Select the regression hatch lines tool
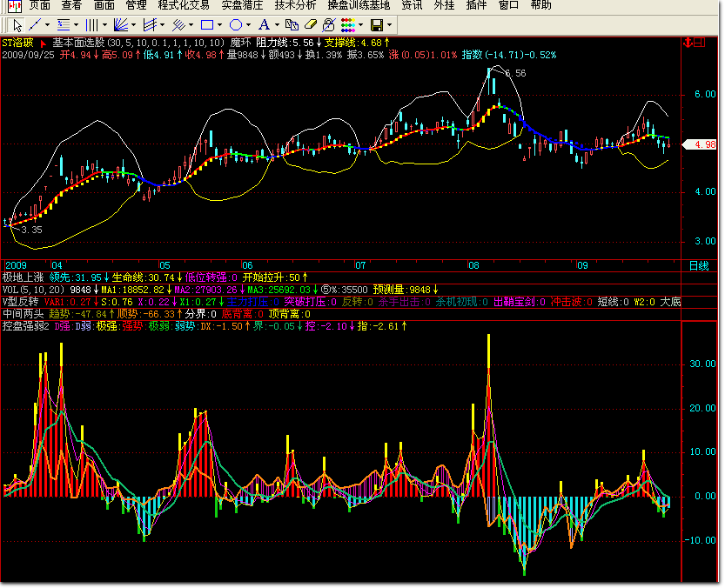The image size is (725, 588). 178,25
